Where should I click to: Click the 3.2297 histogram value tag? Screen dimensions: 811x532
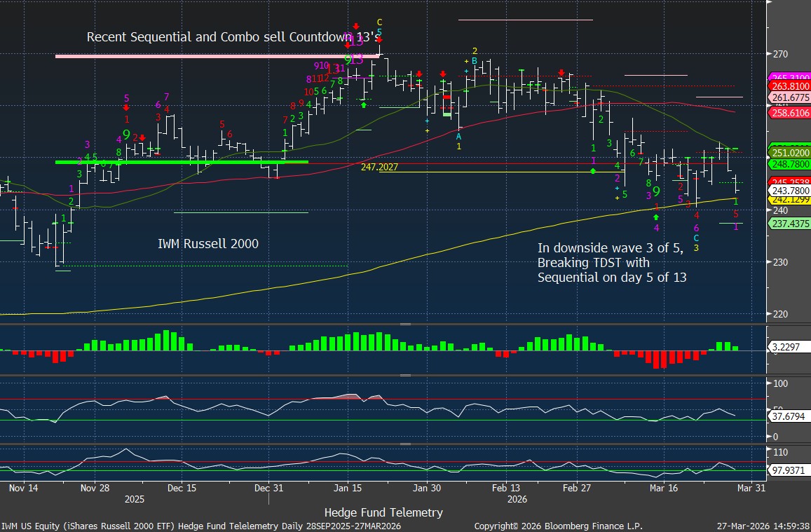(790, 347)
